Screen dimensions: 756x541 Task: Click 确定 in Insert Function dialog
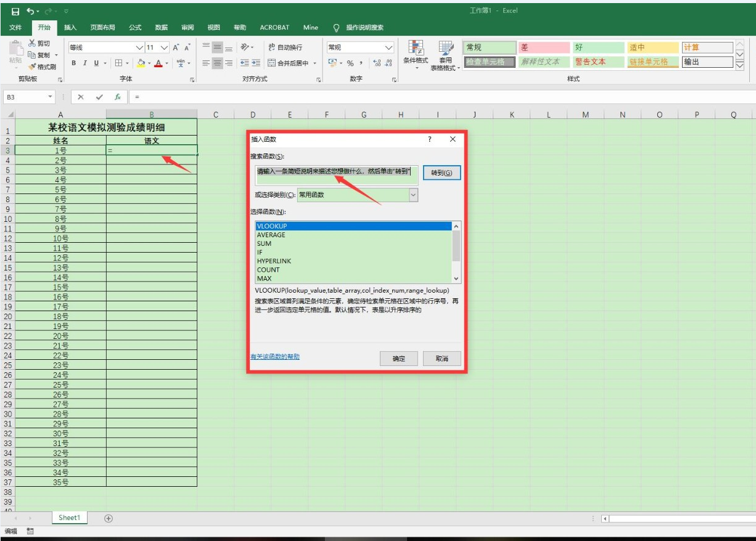[399, 359]
